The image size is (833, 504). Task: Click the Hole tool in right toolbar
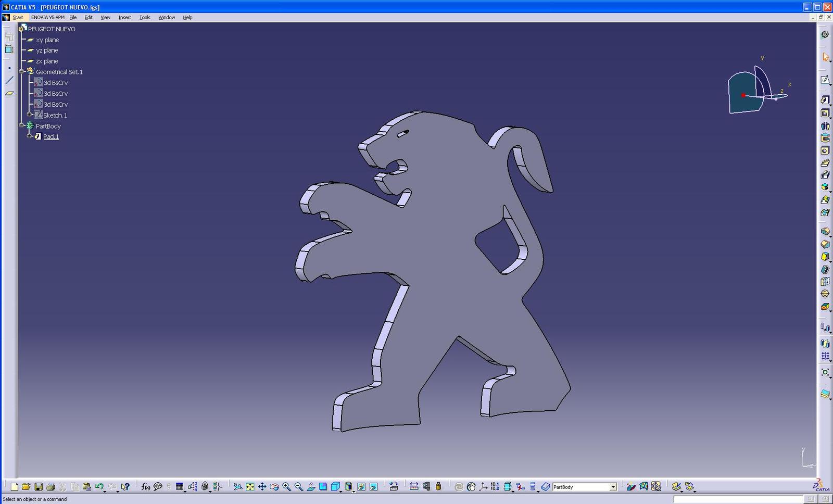(x=825, y=150)
